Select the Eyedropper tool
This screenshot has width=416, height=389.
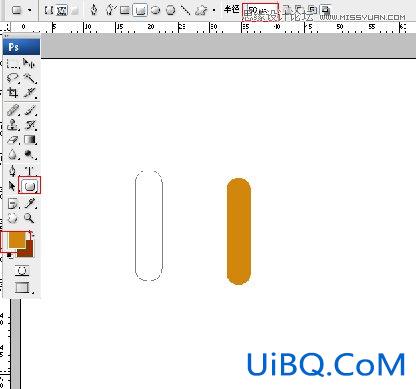(x=30, y=203)
